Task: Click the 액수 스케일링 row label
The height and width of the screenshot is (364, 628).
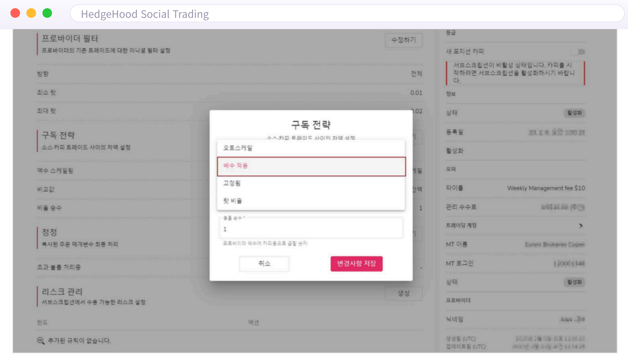Action: click(55, 171)
